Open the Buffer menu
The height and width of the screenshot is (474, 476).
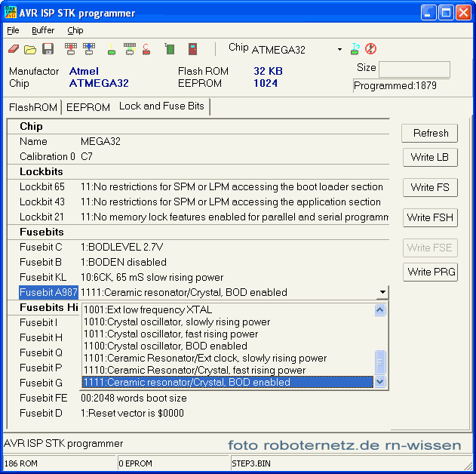coord(43,30)
